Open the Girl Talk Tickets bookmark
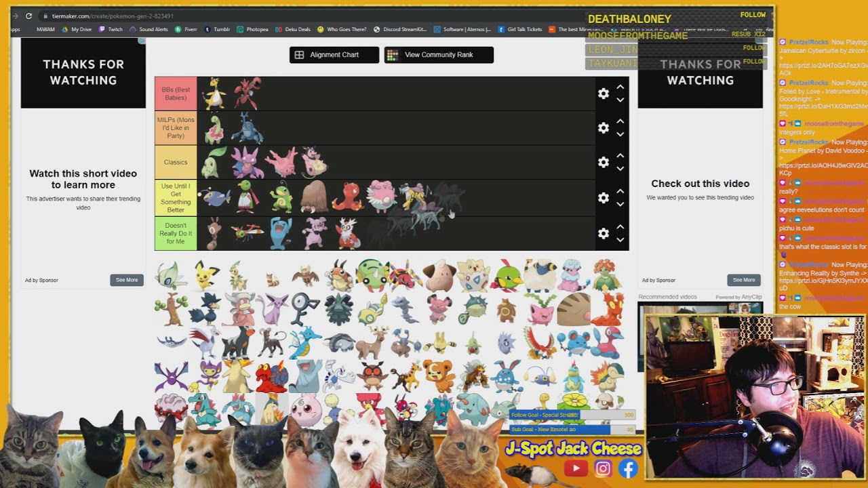Image resolution: width=868 pixels, height=488 pixels. [520, 29]
